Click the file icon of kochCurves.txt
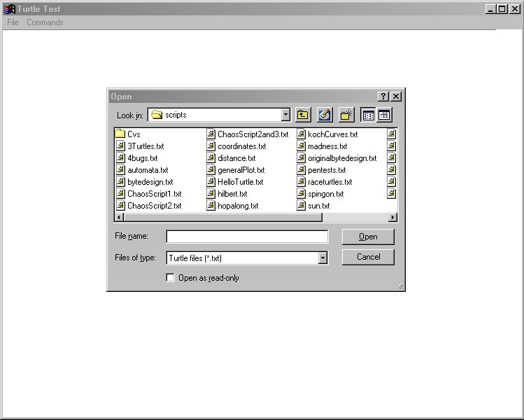 [x=301, y=134]
